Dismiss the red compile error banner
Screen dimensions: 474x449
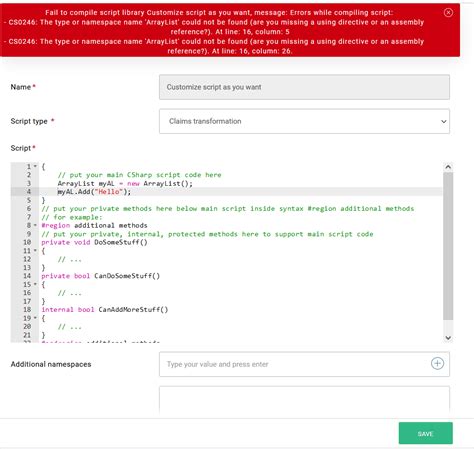pyautogui.click(x=448, y=13)
